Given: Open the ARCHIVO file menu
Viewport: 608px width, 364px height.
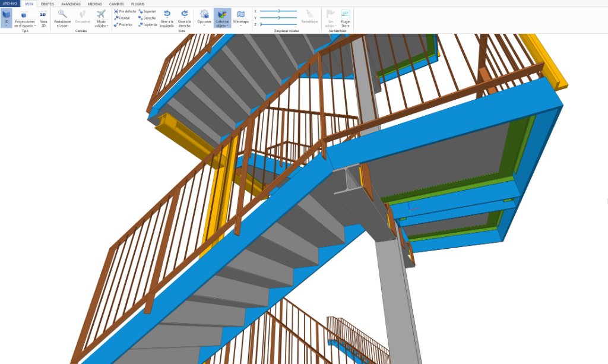Looking at the screenshot, I should click(x=9, y=4).
